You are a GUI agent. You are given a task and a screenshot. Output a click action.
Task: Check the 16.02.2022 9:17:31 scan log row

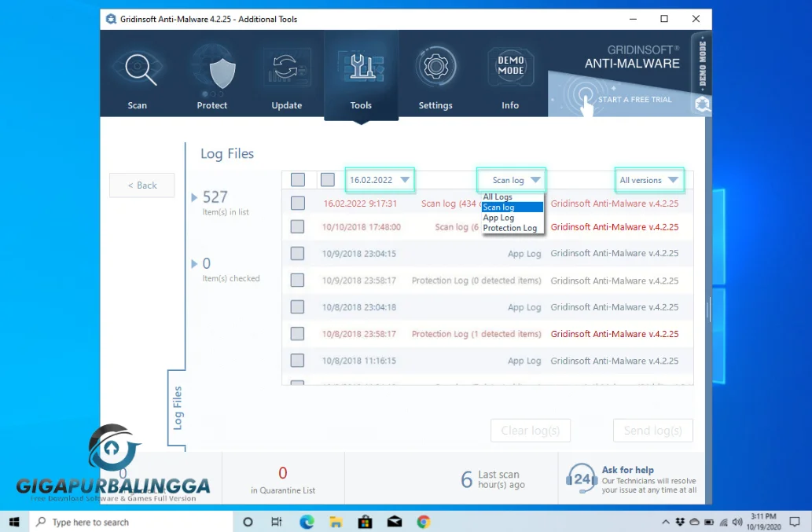coord(298,203)
